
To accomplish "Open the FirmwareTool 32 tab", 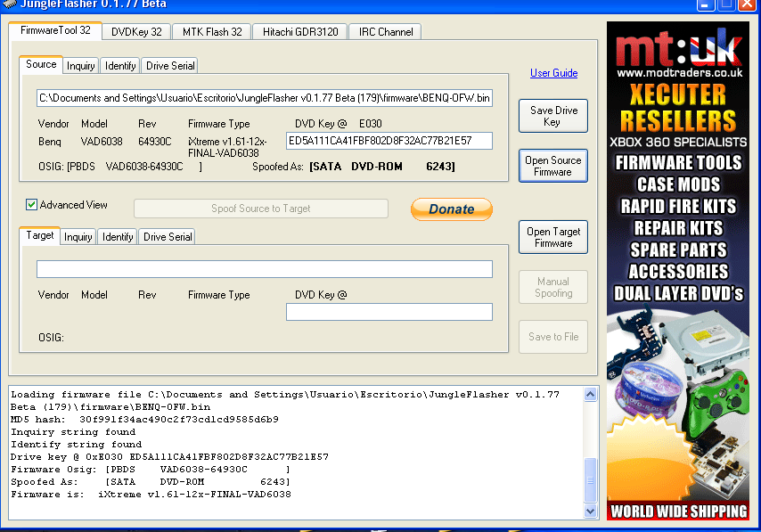I will coord(55,30).
